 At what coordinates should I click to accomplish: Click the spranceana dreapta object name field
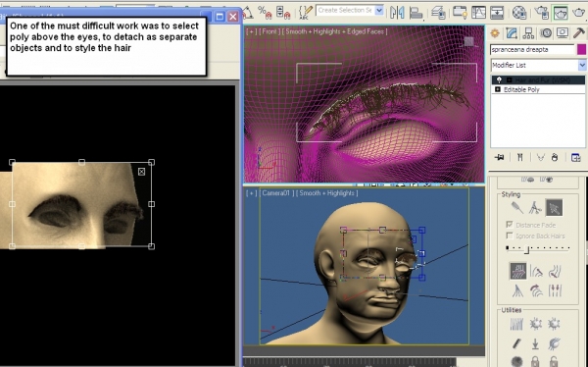(532, 50)
